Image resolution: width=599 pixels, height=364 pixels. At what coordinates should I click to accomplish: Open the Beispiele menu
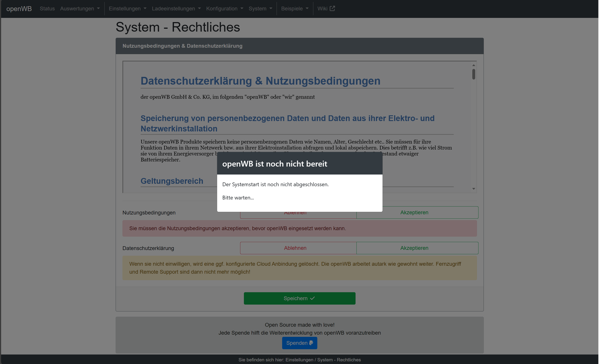coord(295,9)
